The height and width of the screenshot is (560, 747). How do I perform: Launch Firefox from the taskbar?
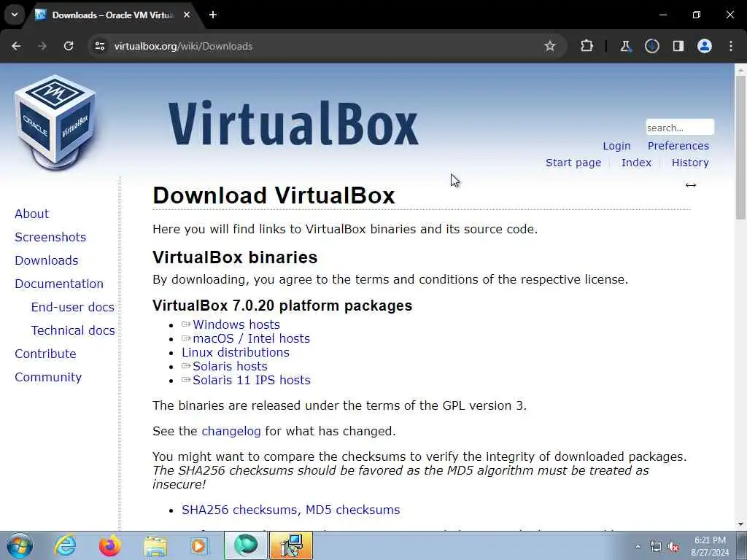click(110, 545)
